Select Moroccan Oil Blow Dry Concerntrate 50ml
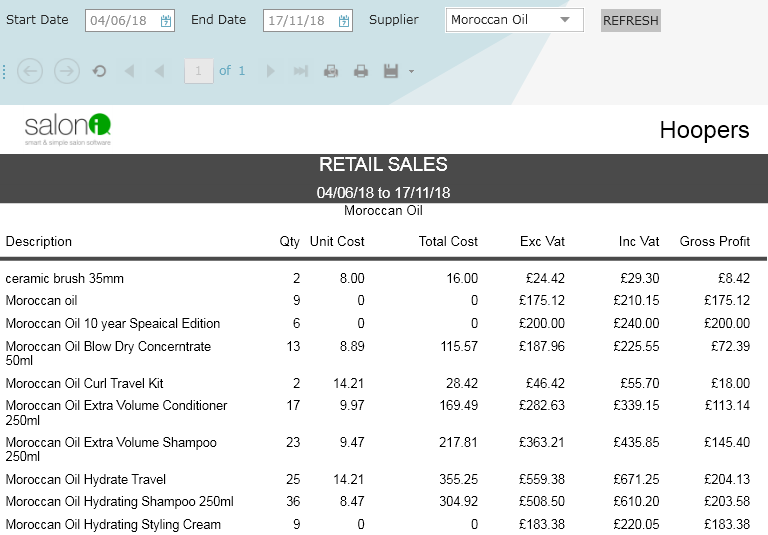This screenshot has width=768, height=535. coord(108,353)
